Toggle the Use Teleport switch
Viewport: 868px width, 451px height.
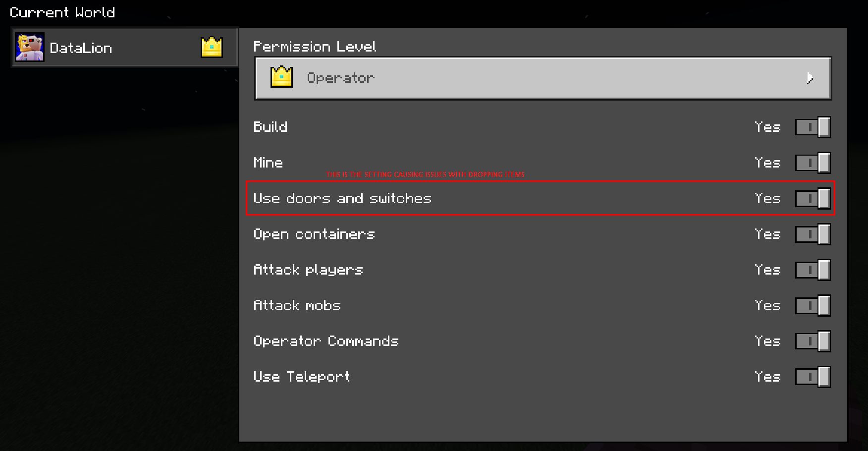click(x=813, y=377)
